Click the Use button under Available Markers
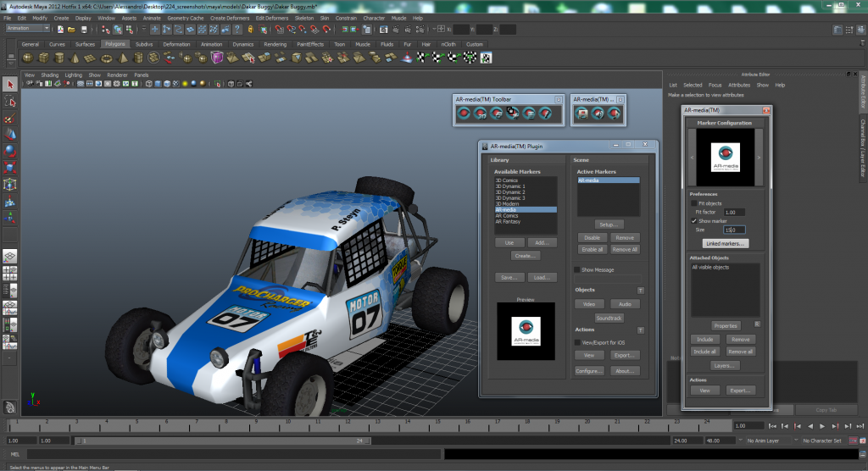The height and width of the screenshot is (471, 868). tap(509, 243)
